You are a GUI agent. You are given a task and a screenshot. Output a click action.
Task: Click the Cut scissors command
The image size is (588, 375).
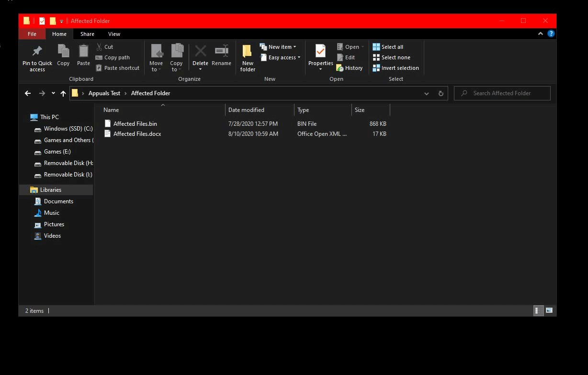point(104,47)
